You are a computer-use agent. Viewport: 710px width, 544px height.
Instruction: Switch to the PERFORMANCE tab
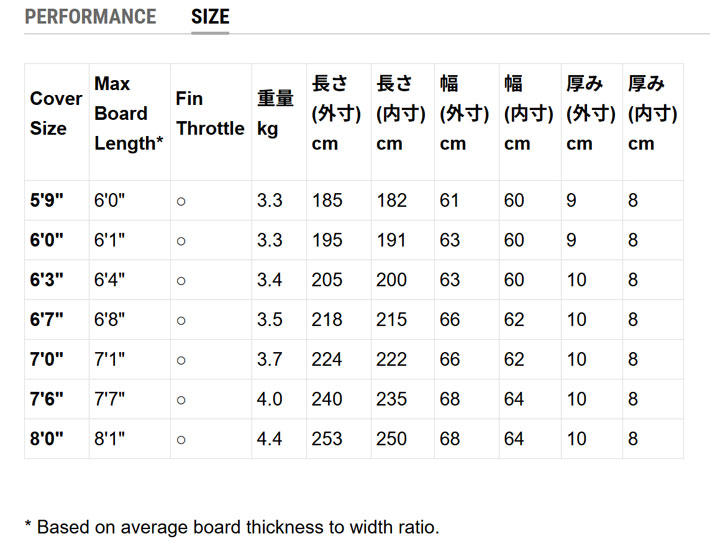[x=90, y=17]
